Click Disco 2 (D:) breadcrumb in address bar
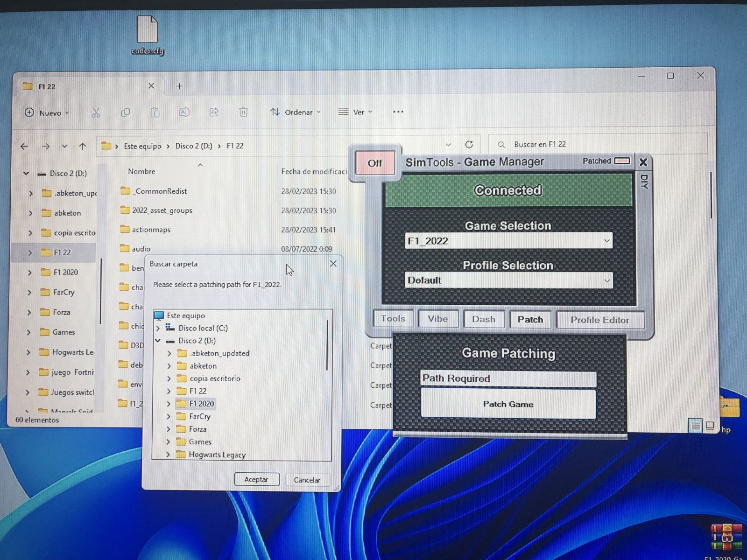 [x=194, y=146]
